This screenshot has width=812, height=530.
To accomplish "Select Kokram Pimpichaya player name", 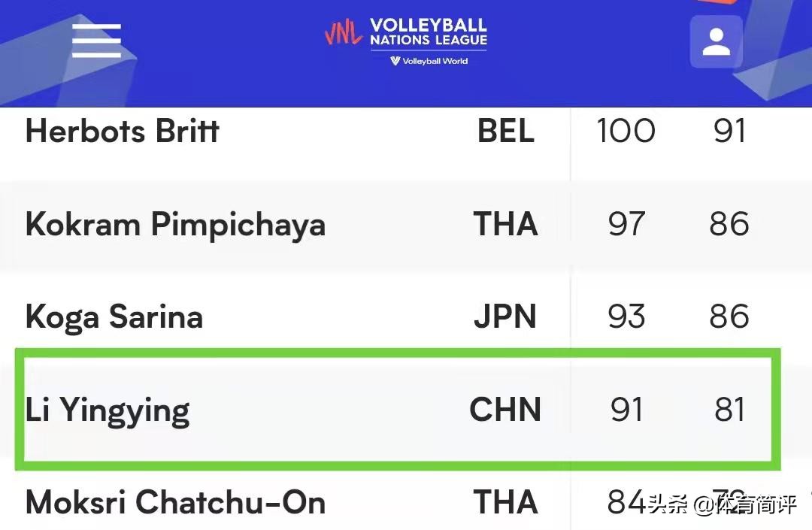I will tap(175, 225).
